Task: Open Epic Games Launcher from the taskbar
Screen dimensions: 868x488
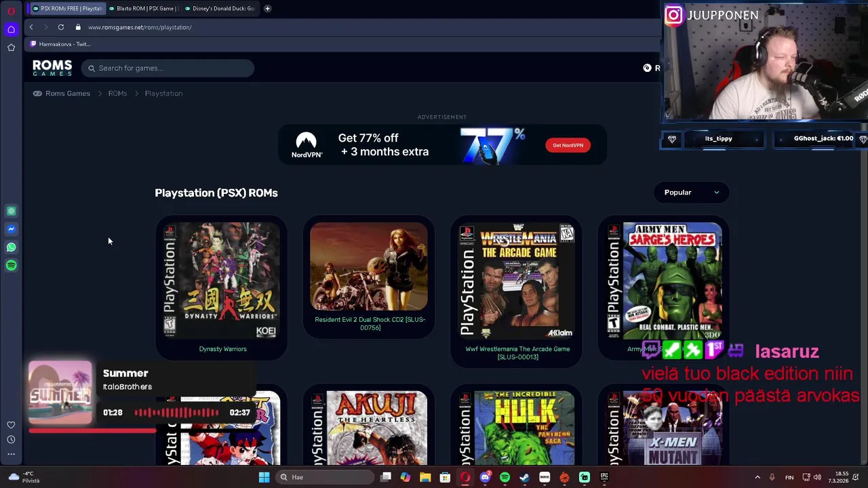Action: 604,477
